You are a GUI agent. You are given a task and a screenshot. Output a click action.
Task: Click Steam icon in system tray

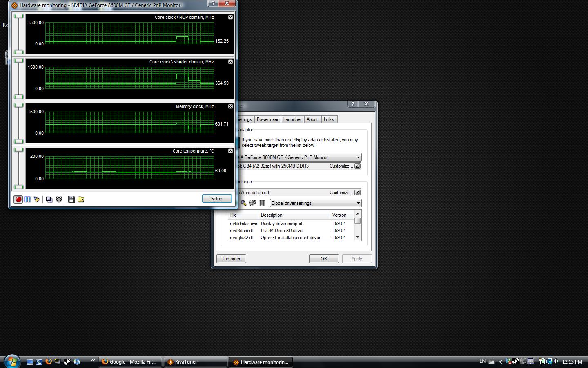coord(516,361)
